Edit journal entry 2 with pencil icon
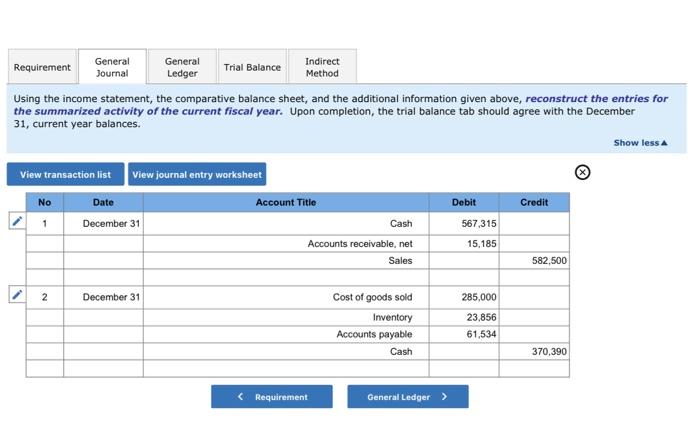The width and height of the screenshot is (700, 439). click(x=17, y=295)
